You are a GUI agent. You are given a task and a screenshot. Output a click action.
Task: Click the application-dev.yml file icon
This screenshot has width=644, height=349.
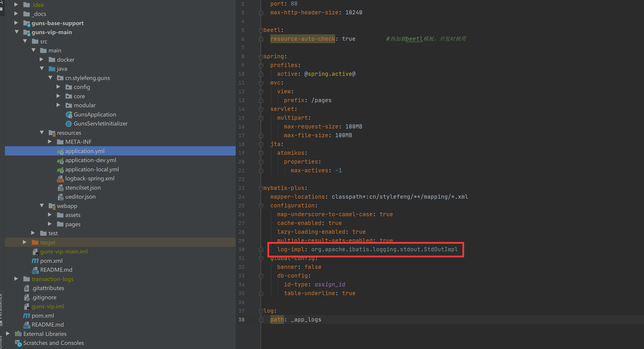[60, 160]
